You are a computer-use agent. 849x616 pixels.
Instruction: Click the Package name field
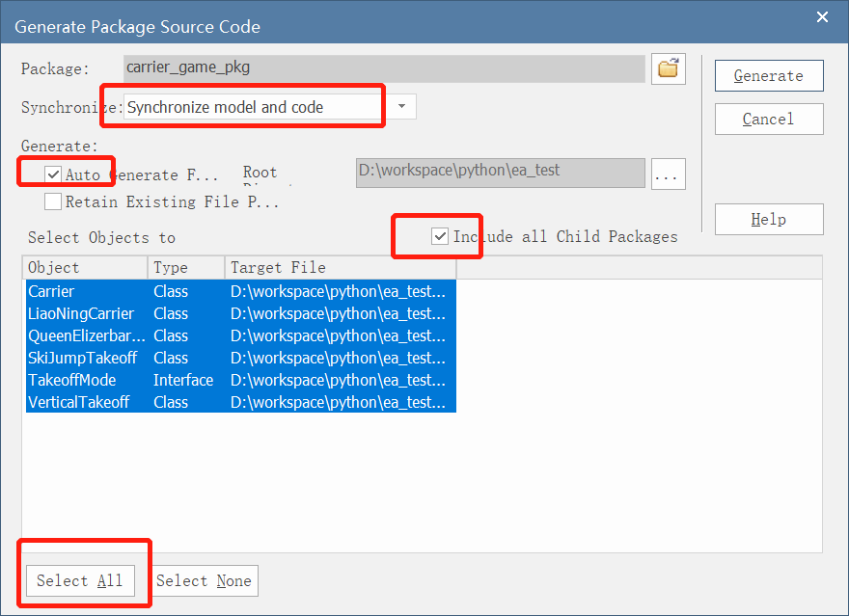pos(384,68)
